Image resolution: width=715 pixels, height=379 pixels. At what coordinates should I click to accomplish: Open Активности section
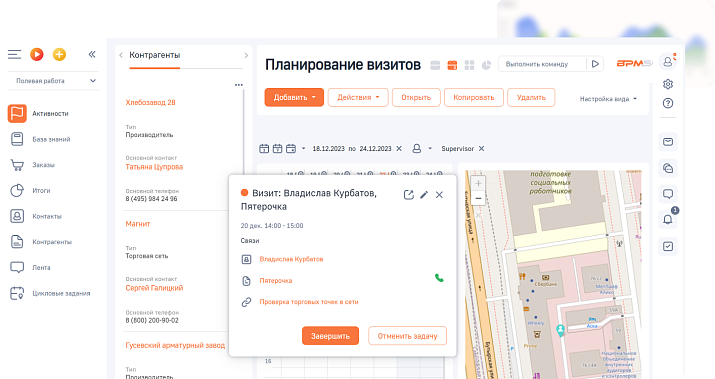click(x=50, y=114)
